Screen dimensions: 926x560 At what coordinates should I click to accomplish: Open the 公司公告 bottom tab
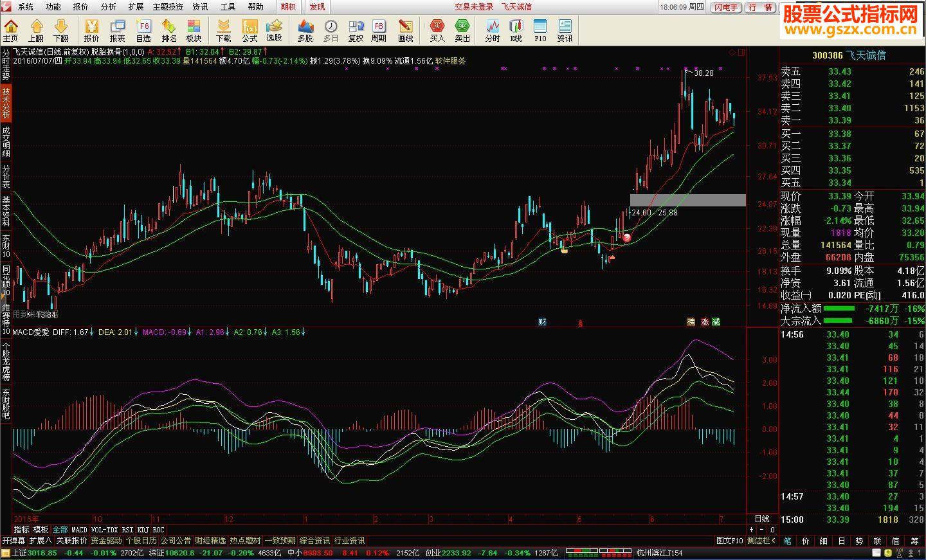point(176,541)
